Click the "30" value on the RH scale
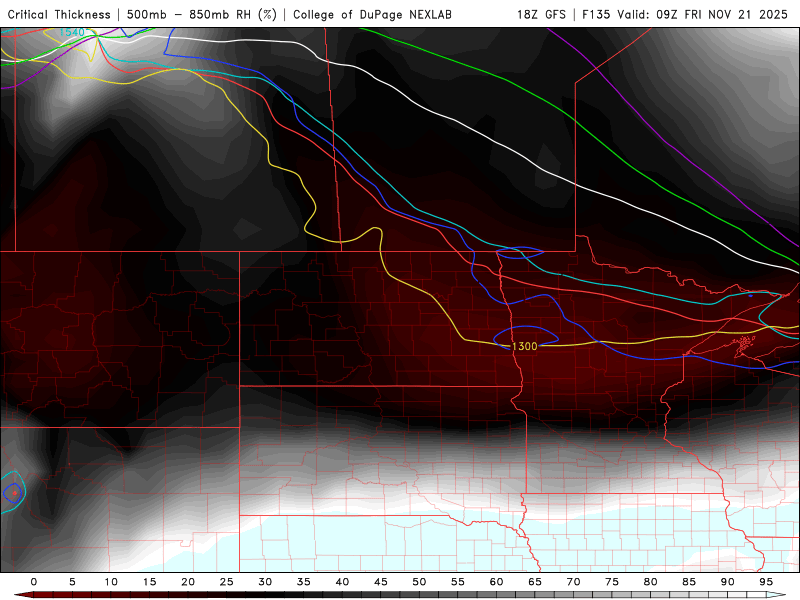The height and width of the screenshot is (600, 800). (x=265, y=582)
